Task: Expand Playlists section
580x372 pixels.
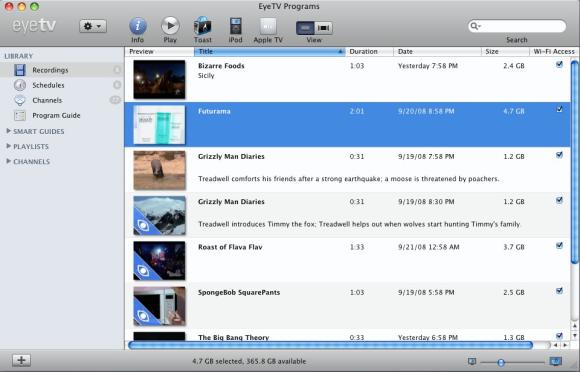Action: click(8, 146)
